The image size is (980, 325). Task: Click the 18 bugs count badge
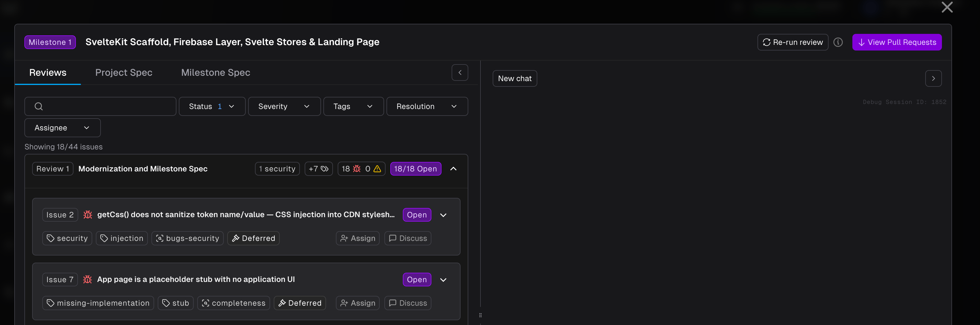click(351, 169)
